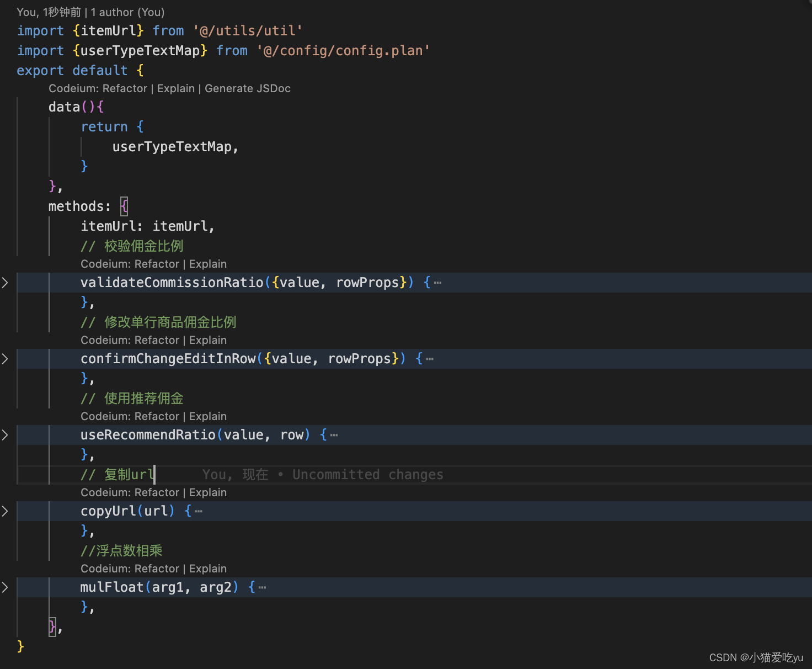
Task: Click the confirmChangeEditInRow function name
Action: [168, 359]
